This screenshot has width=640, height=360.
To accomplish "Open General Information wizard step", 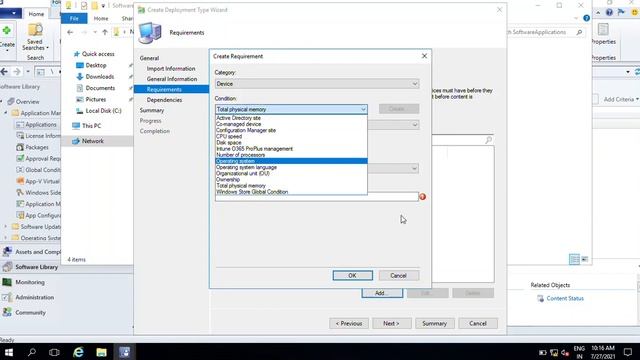I will (172, 79).
